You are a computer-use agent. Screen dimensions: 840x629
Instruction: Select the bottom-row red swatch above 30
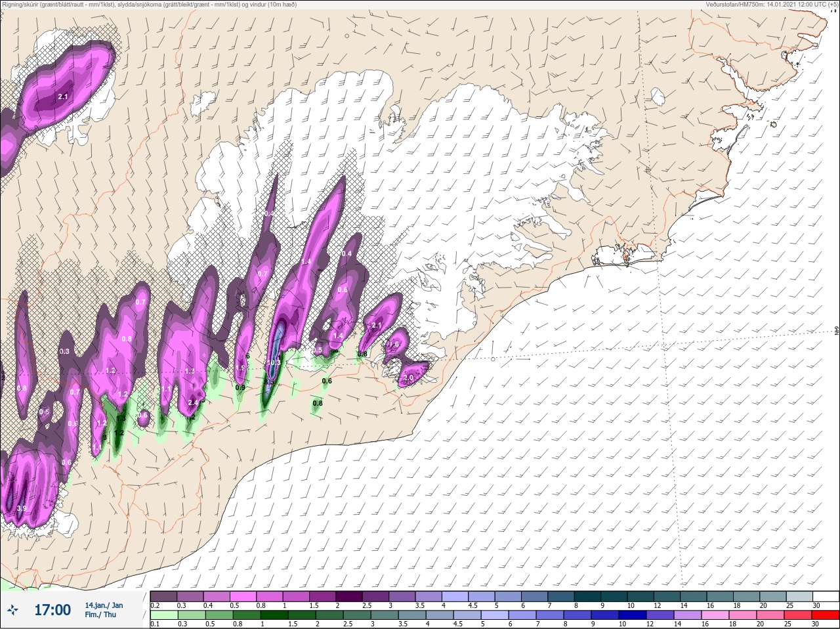pyautogui.click(x=826, y=615)
